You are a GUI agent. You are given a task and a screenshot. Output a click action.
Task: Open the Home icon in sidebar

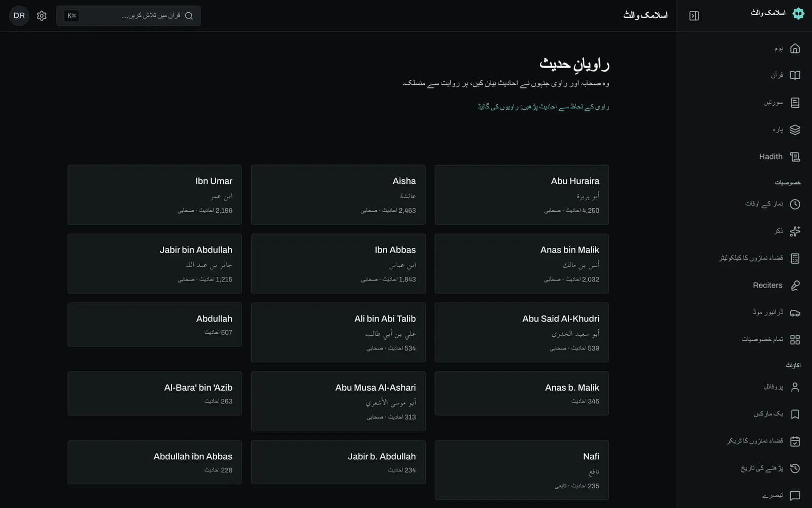pyautogui.click(x=795, y=48)
